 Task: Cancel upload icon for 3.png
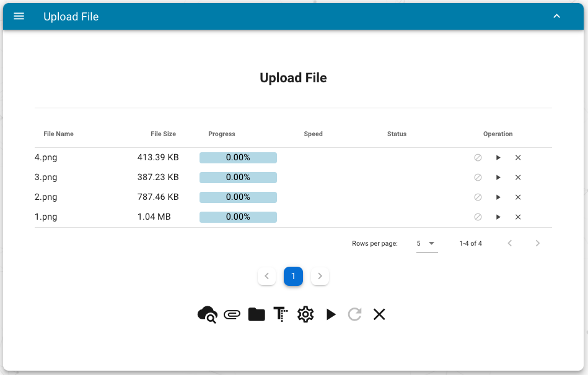click(x=478, y=178)
